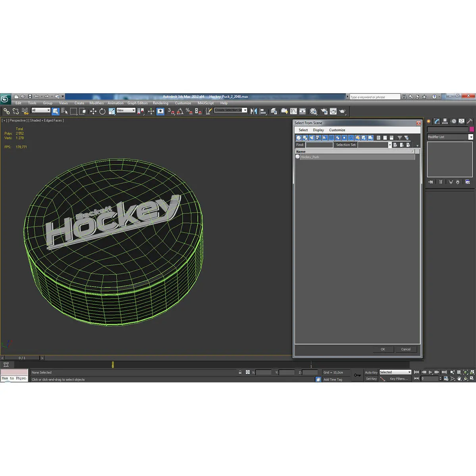The height and width of the screenshot is (476, 476).
Task: Open the Display command panel tab
Action: coord(461,121)
